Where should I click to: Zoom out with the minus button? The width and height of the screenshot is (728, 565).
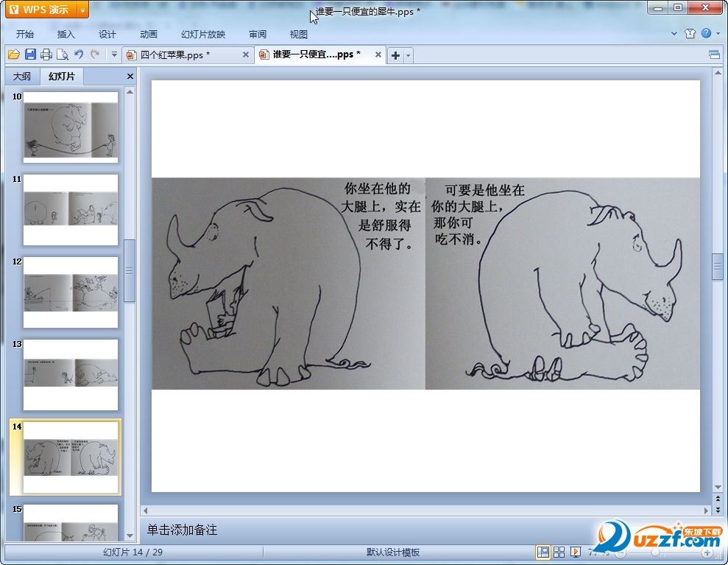coord(621,552)
